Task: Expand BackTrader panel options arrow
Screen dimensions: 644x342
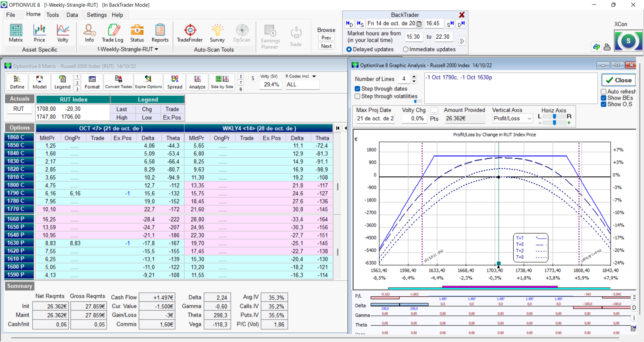Action: tap(462, 41)
